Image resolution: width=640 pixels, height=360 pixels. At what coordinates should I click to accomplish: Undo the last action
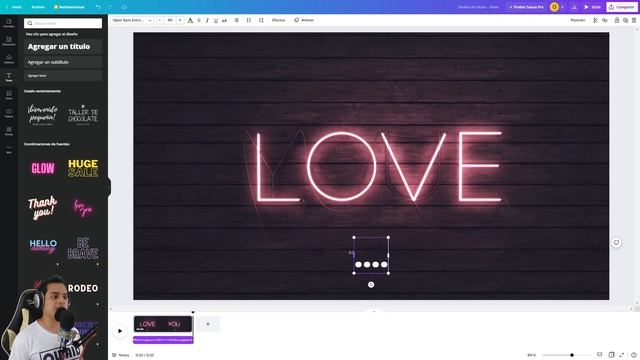click(x=98, y=7)
